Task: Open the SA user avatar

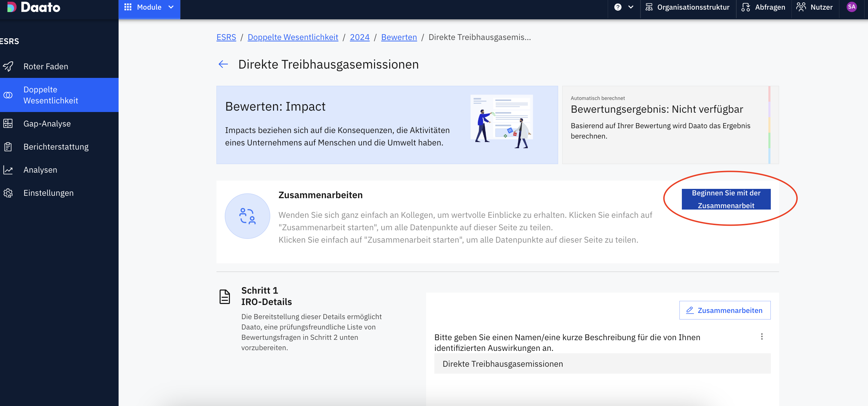Action: point(851,7)
